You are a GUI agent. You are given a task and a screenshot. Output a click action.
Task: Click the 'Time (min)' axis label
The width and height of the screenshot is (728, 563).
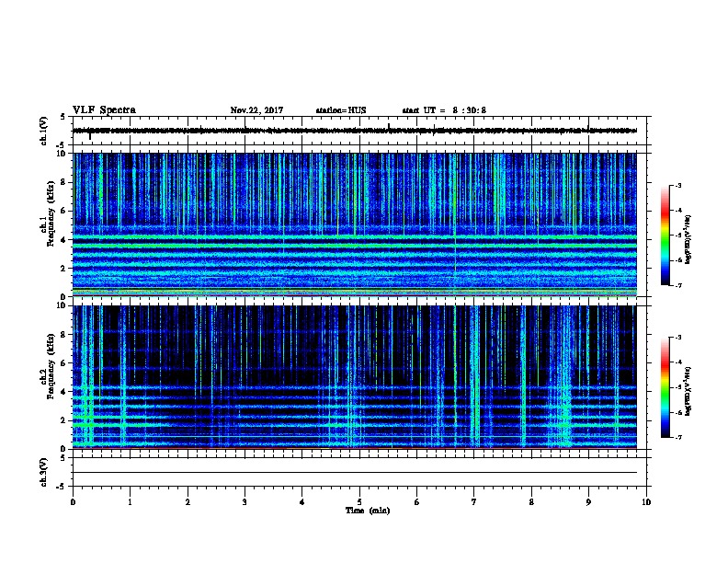pyautogui.click(x=368, y=511)
